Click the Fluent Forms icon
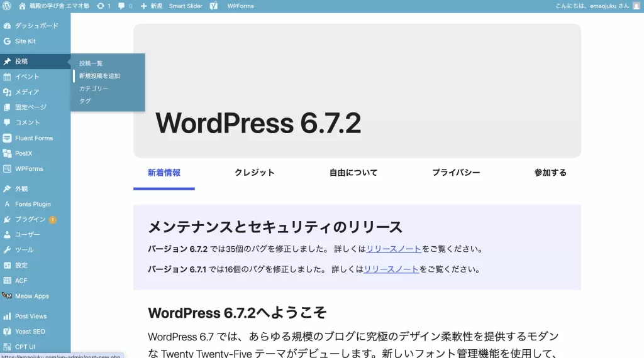Screen dimensions: 644x358 (7, 138)
